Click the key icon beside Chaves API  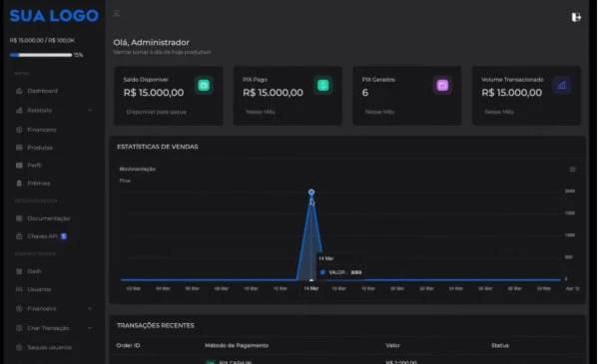point(19,236)
